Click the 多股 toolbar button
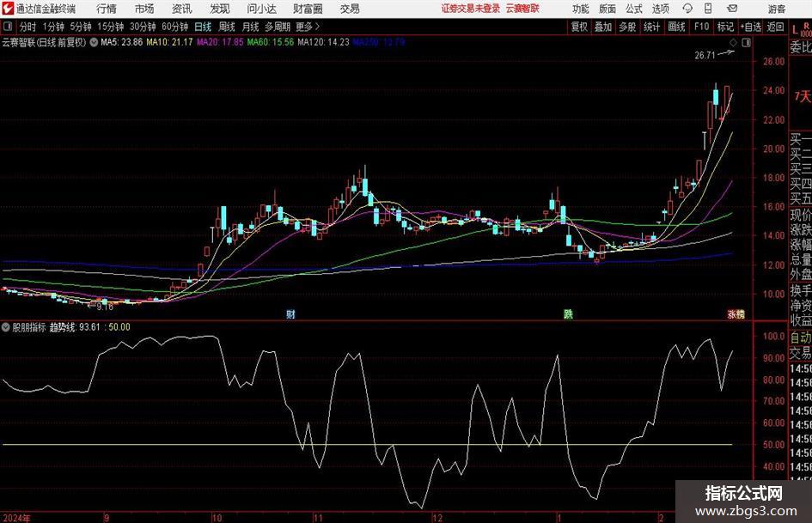The height and width of the screenshot is (523, 812). click(627, 27)
